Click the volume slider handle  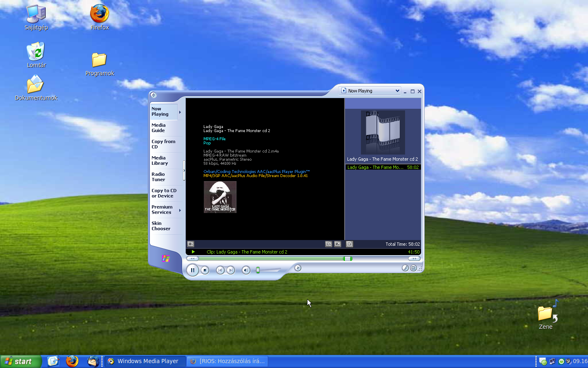point(258,270)
